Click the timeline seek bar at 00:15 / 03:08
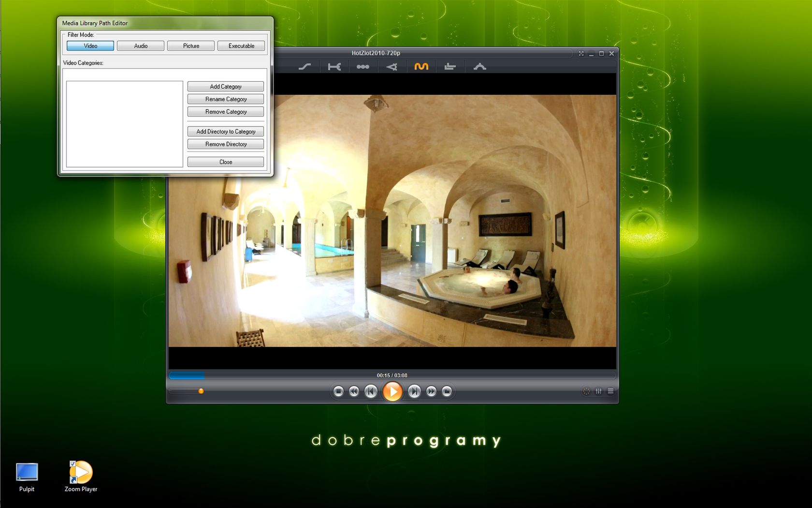The image size is (812, 508). [x=392, y=375]
